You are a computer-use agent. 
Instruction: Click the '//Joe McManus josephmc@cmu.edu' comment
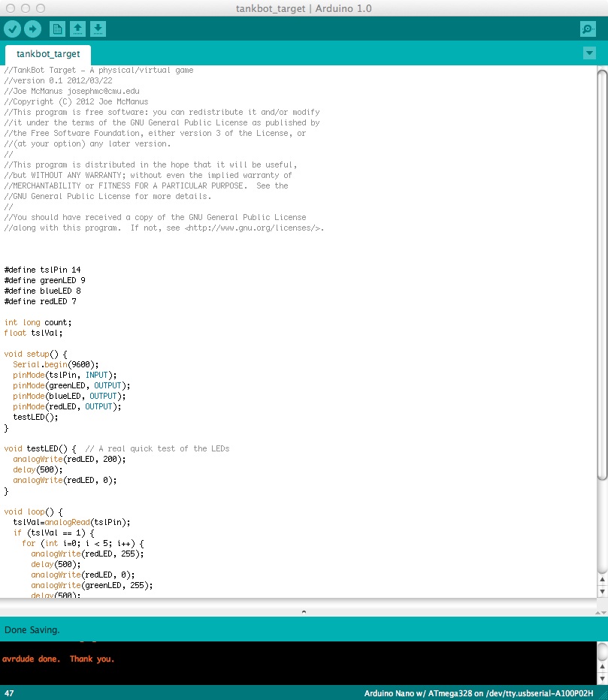point(71,91)
